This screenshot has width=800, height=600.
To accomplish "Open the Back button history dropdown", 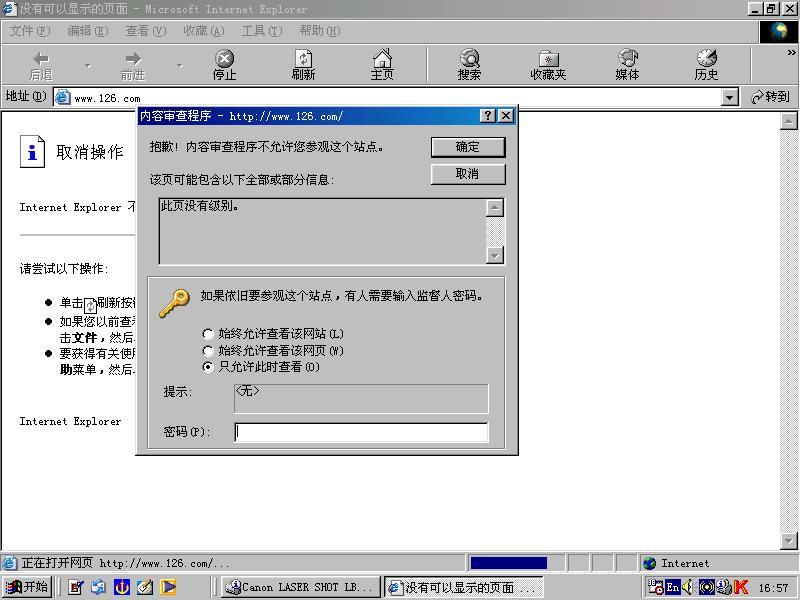I will click(88, 66).
